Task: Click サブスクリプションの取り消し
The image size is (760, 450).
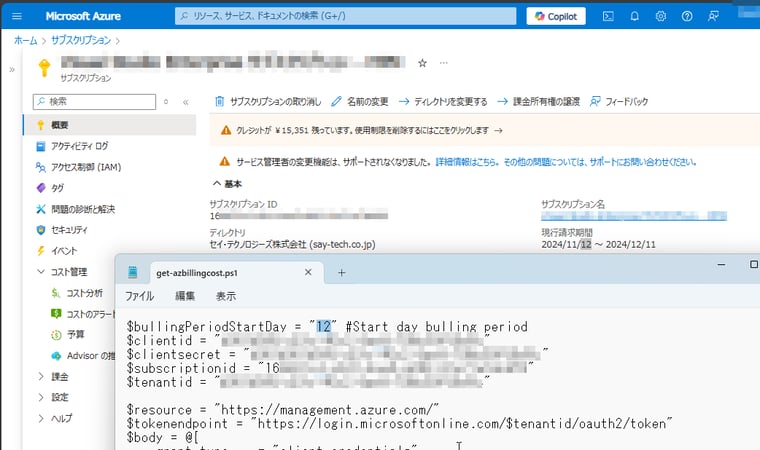Action: (x=268, y=101)
